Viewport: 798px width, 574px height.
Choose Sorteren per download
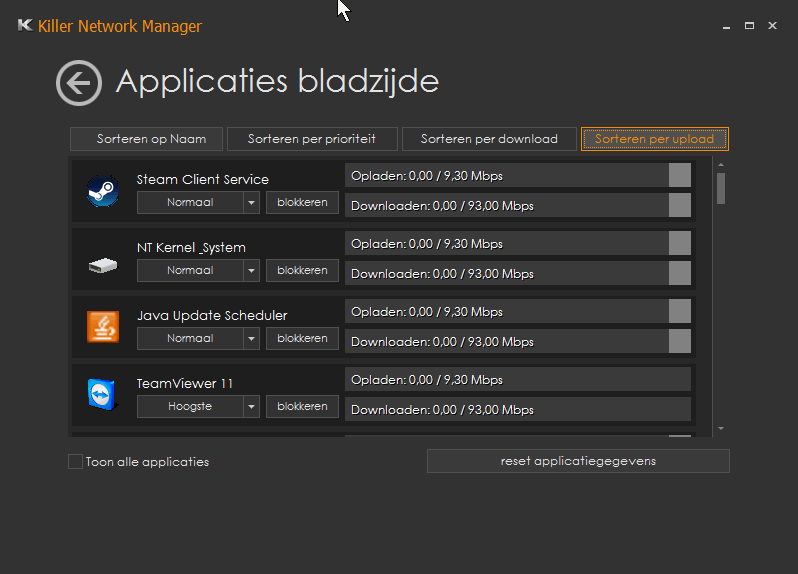coord(489,139)
